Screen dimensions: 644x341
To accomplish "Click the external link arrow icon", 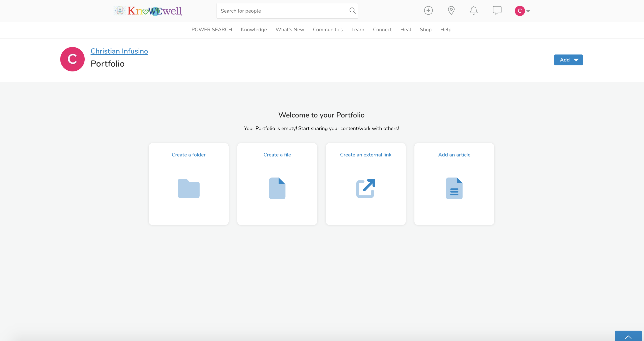I will (366, 188).
